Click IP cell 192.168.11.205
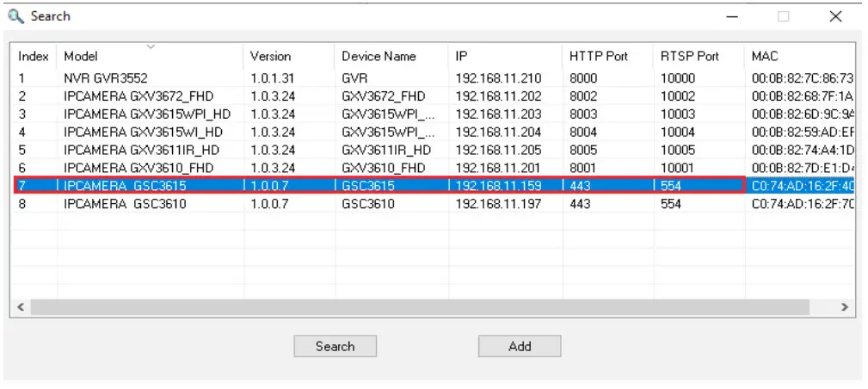This screenshot has width=868, height=389. 498,150
